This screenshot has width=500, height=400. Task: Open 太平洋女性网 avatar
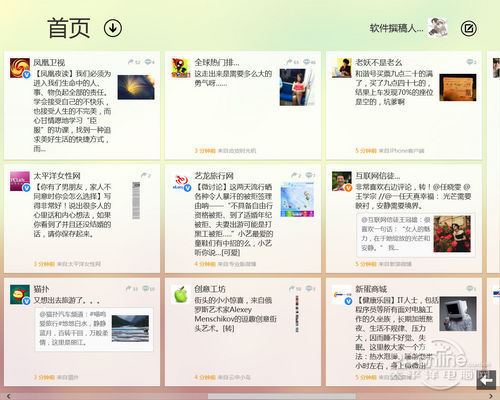pyautogui.click(x=20, y=181)
